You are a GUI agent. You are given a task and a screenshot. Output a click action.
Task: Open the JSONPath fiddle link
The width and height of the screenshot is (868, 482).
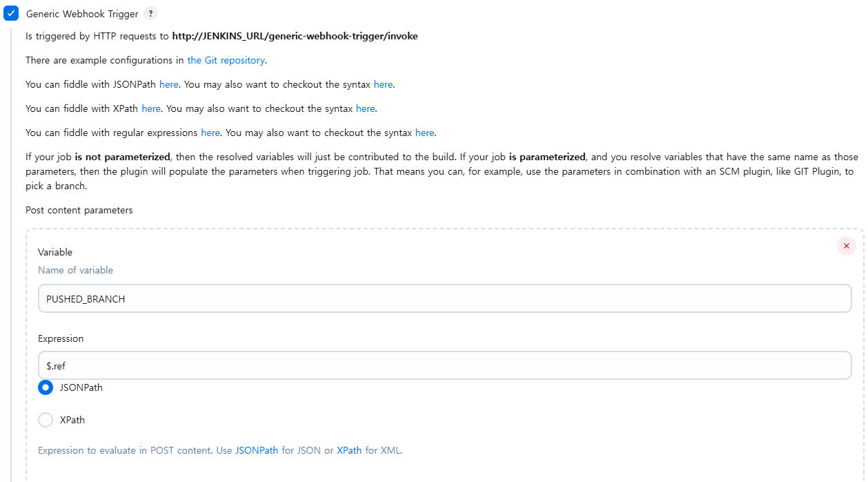[169, 84]
